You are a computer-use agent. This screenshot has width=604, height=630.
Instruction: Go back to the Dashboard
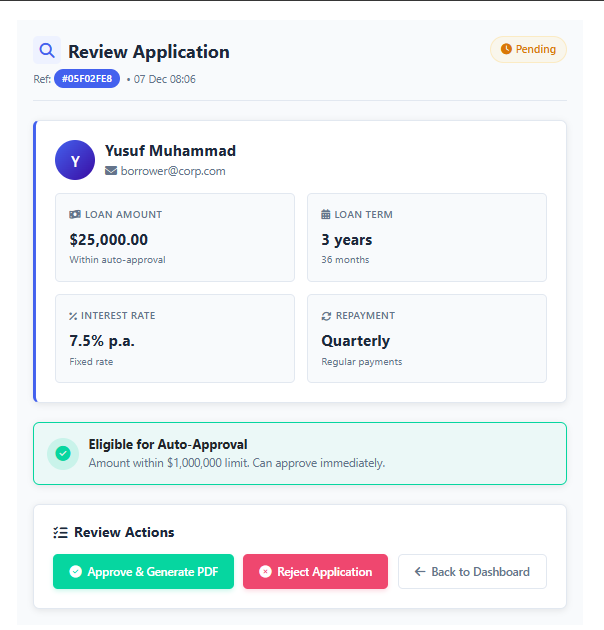472,572
